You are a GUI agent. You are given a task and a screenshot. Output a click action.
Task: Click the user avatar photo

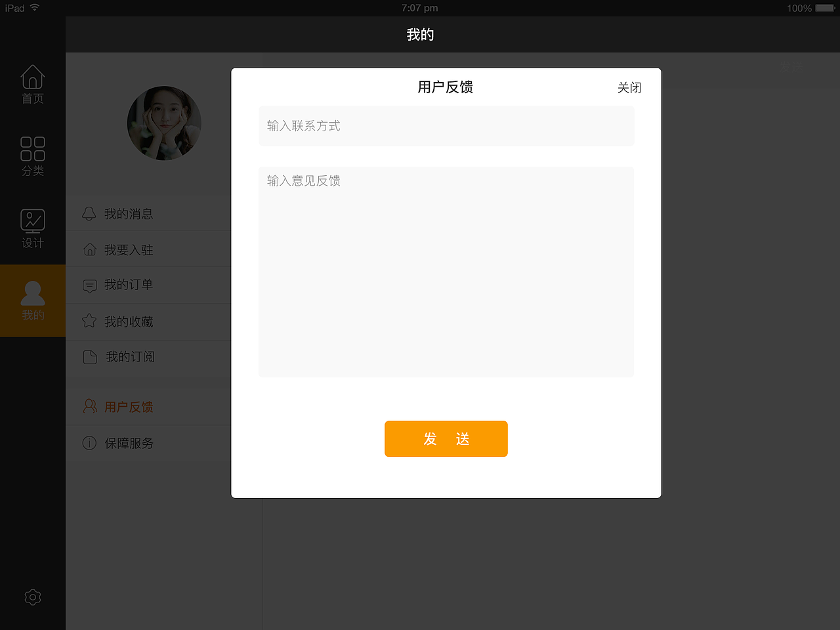click(x=164, y=123)
